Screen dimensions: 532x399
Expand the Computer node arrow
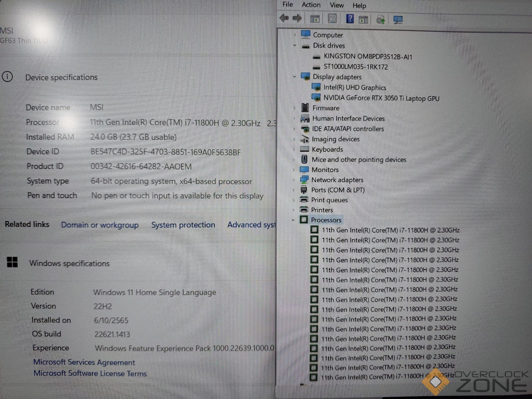(295, 35)
